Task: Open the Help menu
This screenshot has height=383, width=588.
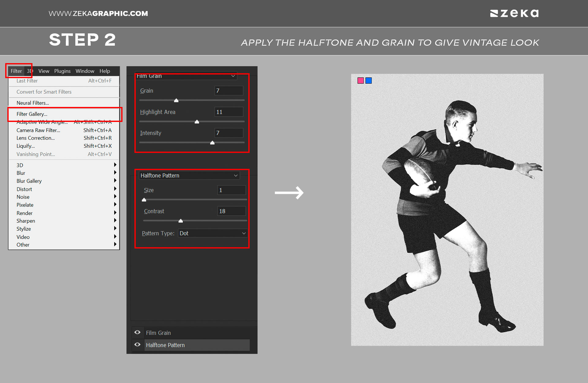Action: pos(104,71)
